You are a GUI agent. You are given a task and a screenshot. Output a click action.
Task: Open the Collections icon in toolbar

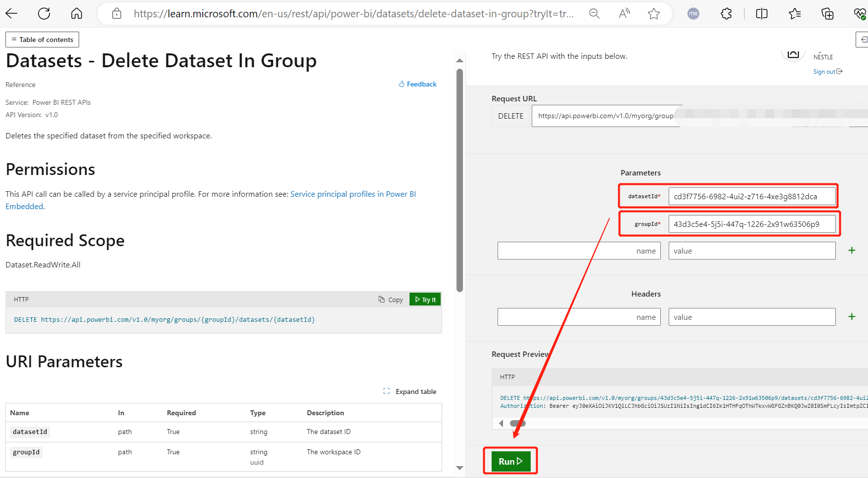pos(827,14)
